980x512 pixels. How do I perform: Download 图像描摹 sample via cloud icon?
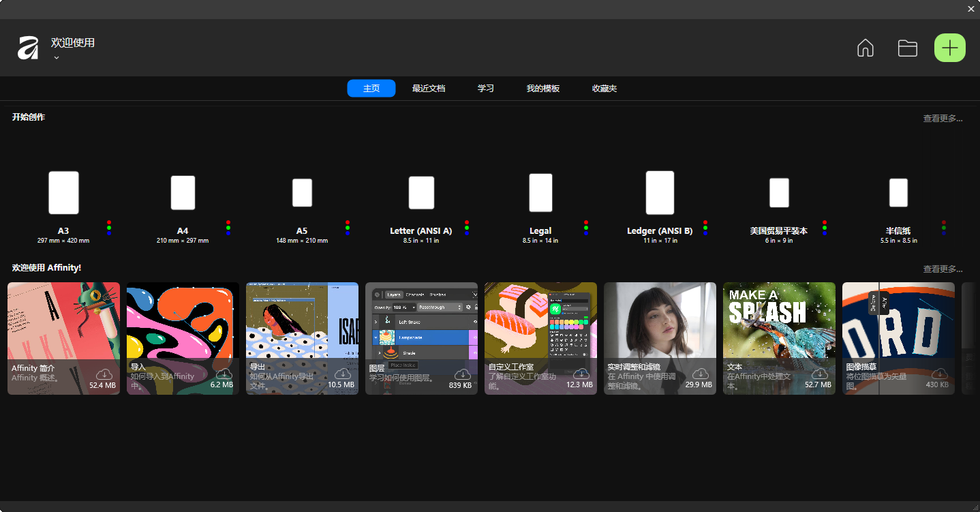tap(940, 374)
